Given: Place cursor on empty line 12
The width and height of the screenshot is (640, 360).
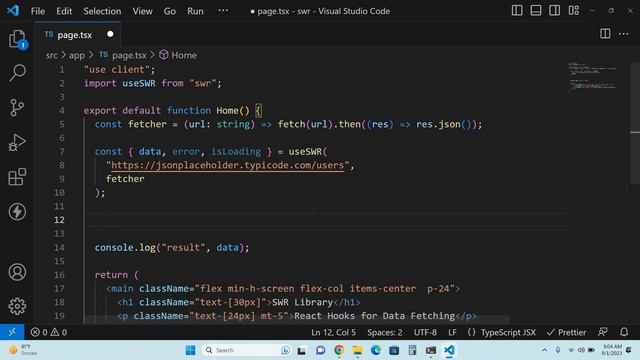Looking at the screenshot, I should 325,220.
